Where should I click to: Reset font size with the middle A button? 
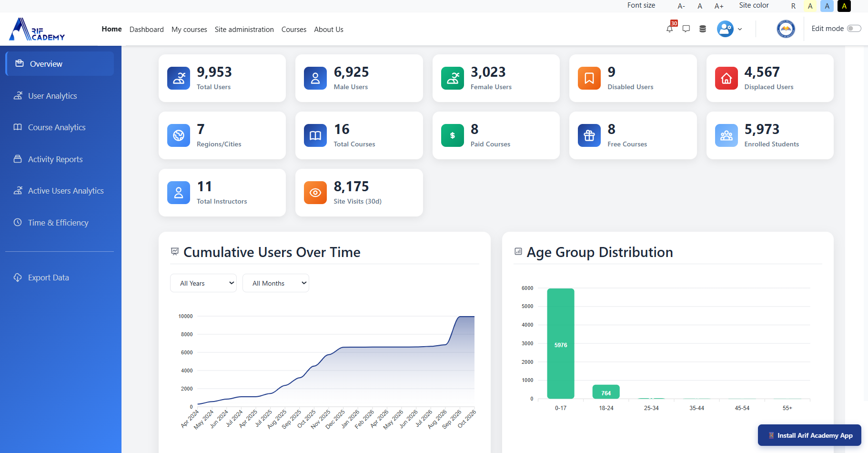coord(700,6)
